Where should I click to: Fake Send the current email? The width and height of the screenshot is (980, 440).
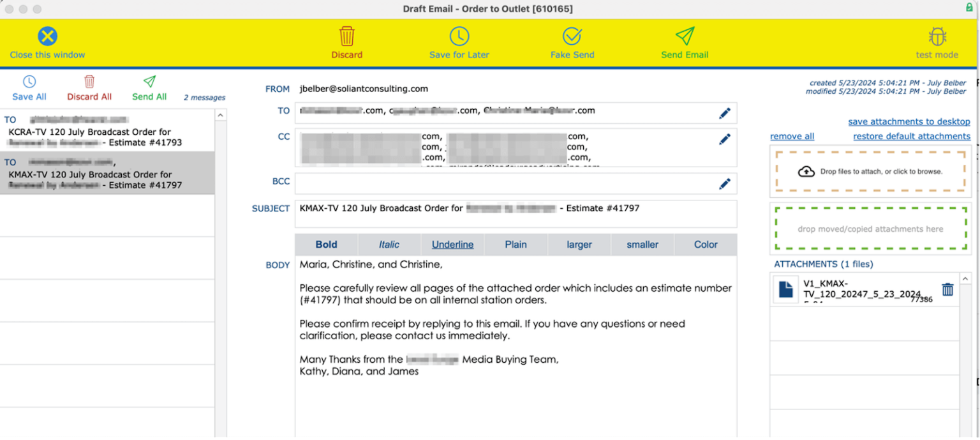tap(572, 42)
